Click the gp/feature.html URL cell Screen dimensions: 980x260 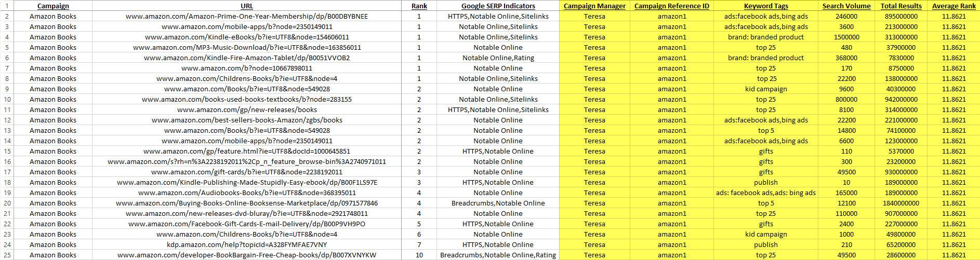coord(247,151)
